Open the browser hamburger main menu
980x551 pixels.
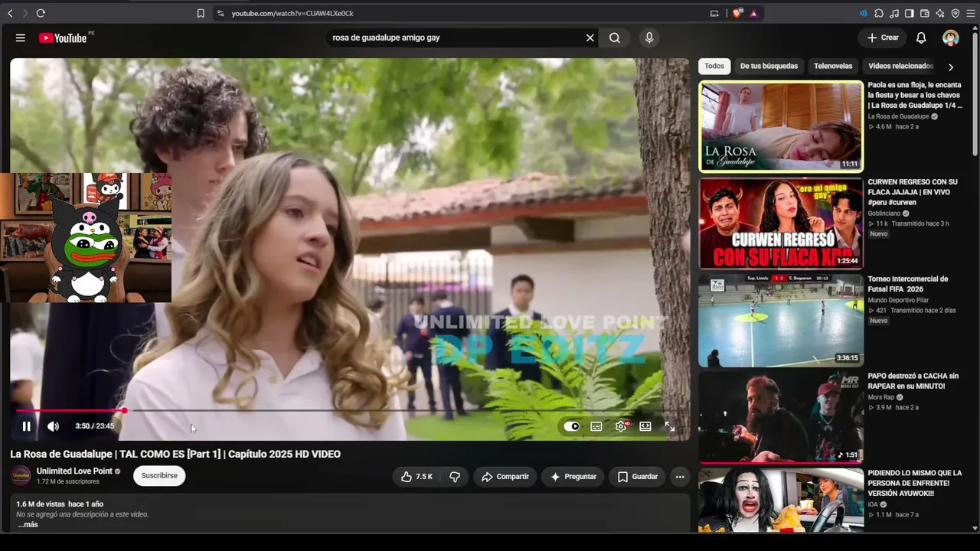tap(971, 13)
